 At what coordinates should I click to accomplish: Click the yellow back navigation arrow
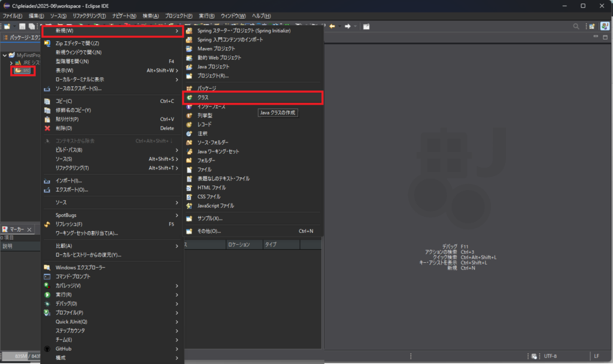coord(332,26)
